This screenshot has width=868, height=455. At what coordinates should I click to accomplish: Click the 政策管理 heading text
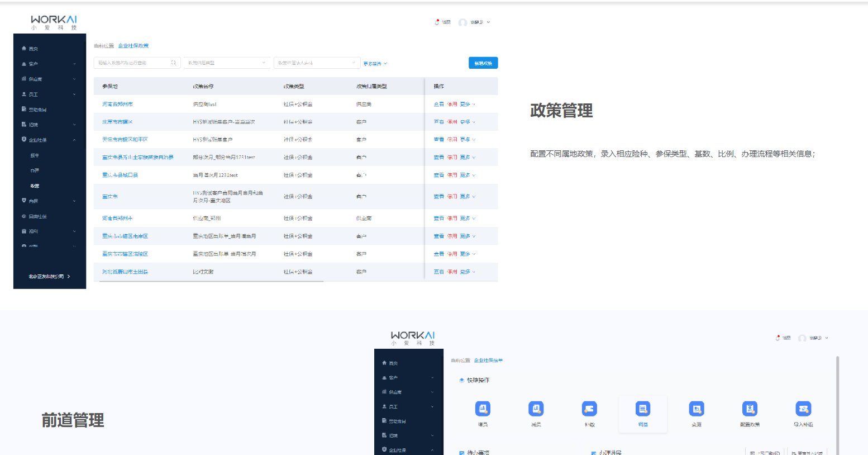coord(561,111)
